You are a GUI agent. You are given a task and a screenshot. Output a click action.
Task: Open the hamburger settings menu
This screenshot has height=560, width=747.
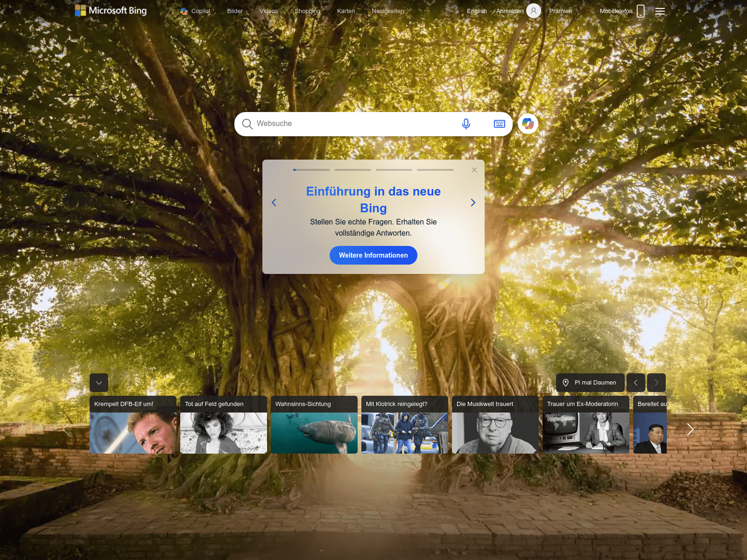click(x=660, y=11)
